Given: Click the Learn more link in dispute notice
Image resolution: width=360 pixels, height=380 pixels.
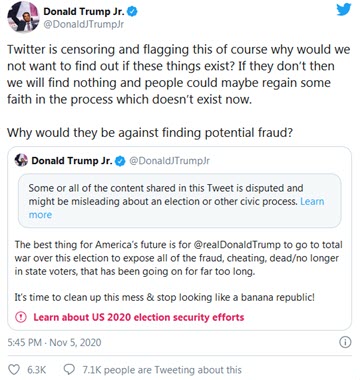Looking at the screenshot, I should (176, 208).
